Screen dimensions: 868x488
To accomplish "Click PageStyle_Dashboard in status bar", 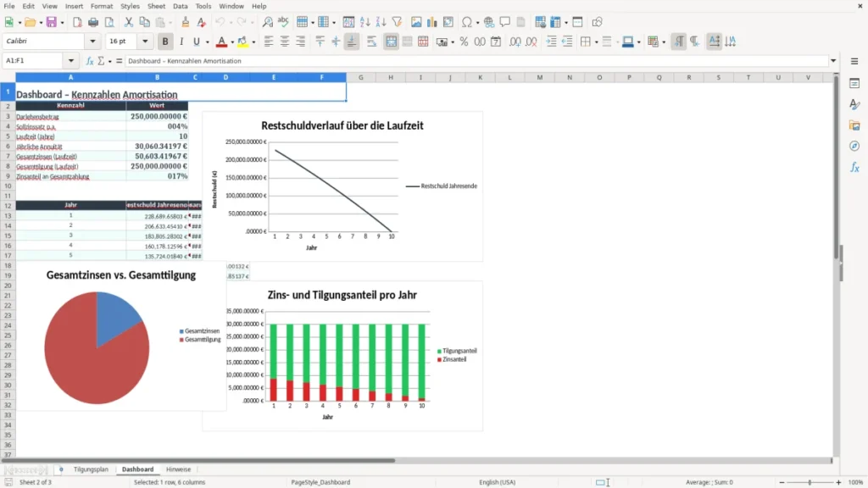I will coord(320,482).
